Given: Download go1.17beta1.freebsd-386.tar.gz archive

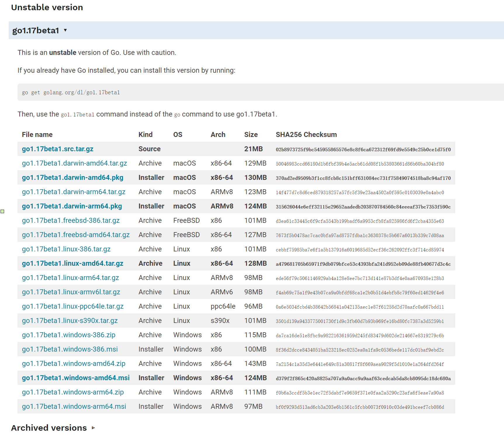Looking at the screenshot, I should [x=71, y=220].
